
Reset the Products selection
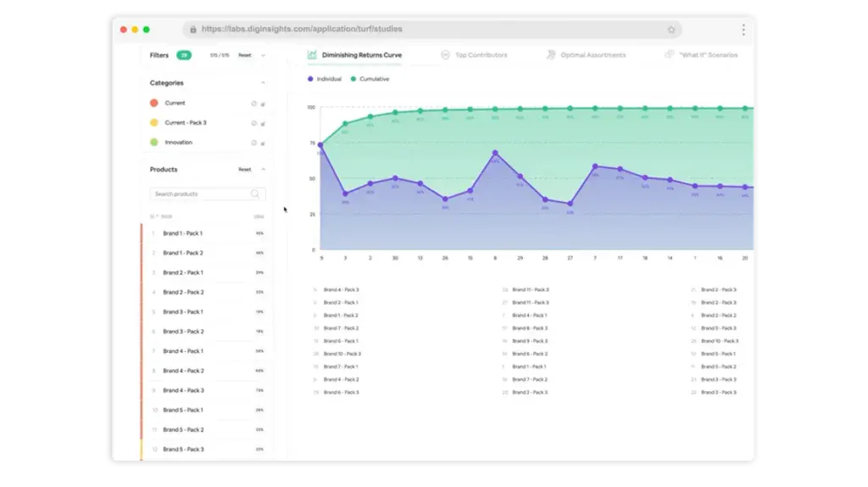[245, 170]
